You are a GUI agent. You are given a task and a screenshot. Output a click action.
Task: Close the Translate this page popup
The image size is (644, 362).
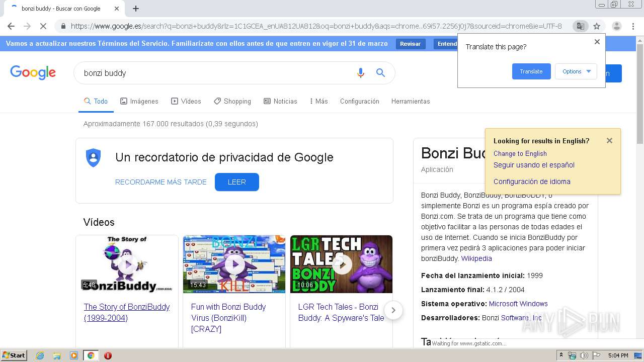click(x=597, y=42)
